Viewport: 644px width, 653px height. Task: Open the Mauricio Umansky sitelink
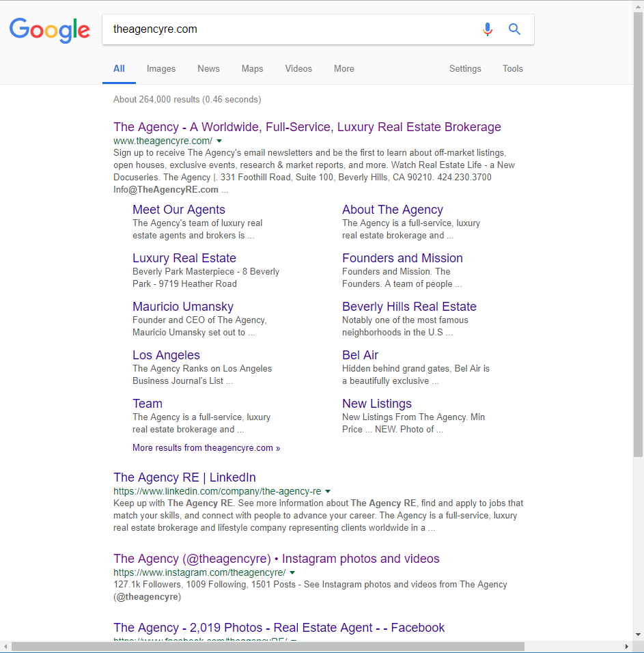coord(183,307)
